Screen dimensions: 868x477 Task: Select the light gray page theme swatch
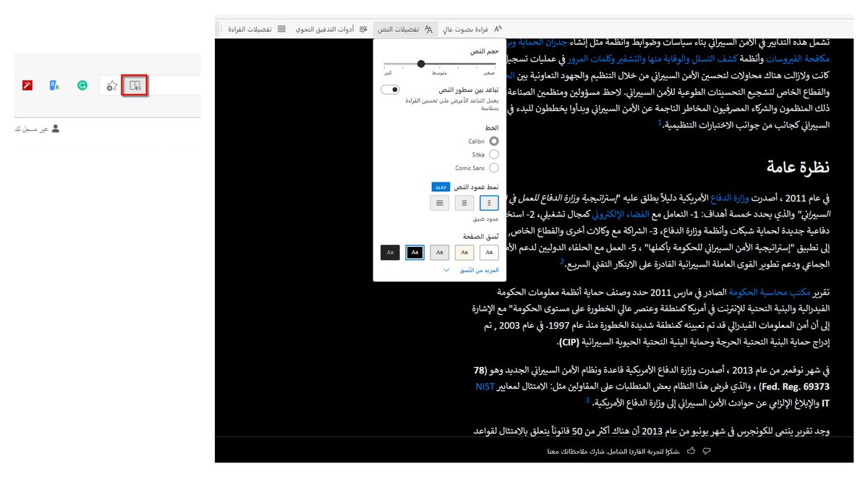pyautogui.click(x=440, y=252)
